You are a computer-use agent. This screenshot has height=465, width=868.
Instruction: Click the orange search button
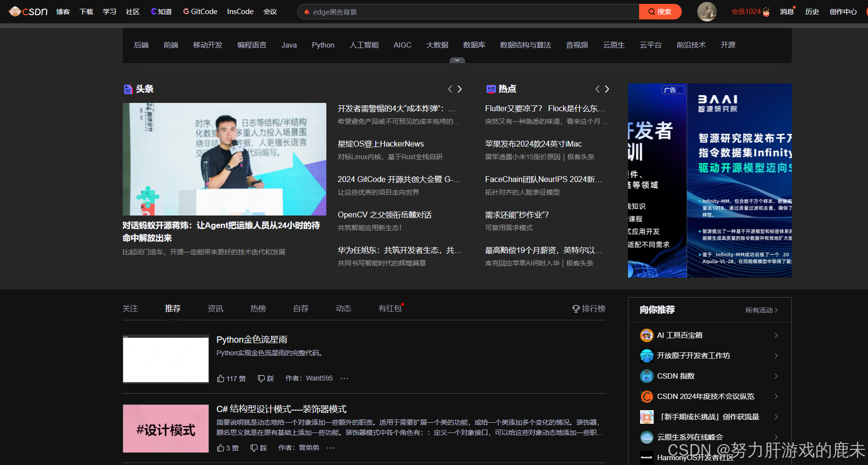click(x=660, y=12)
